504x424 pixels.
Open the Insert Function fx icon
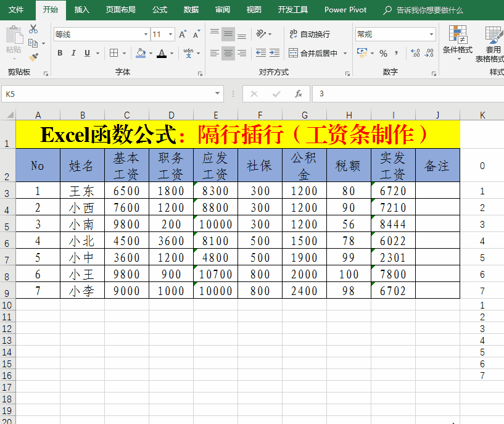(299, 94)
